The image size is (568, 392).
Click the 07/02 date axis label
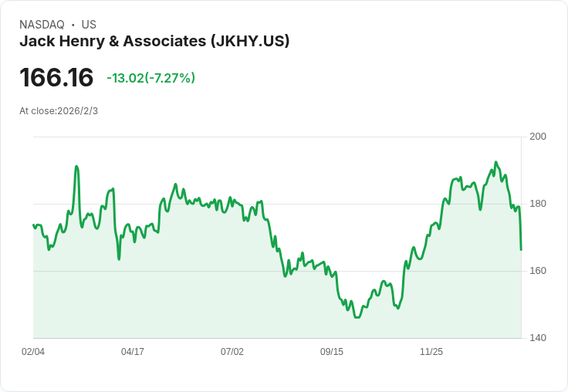232,351
